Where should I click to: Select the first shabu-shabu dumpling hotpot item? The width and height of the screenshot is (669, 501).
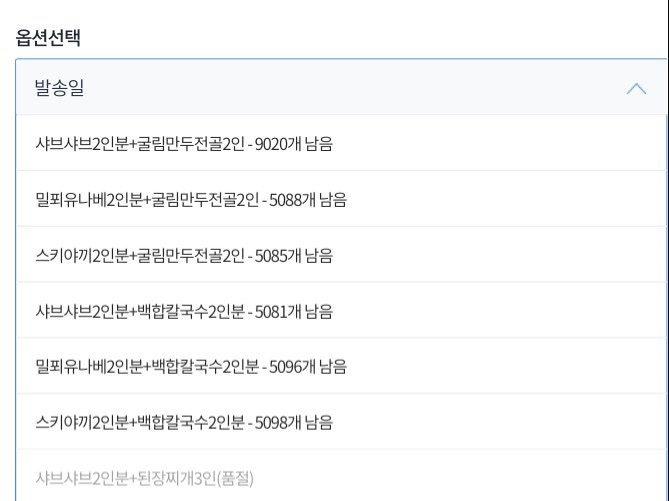pyautogui.click(x=183, y=143)
